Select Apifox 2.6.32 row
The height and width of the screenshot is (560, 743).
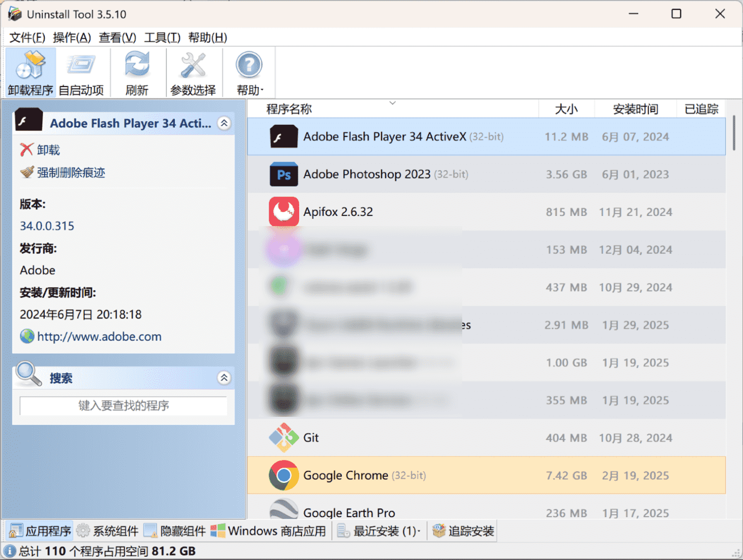click(x=487, y=212)
